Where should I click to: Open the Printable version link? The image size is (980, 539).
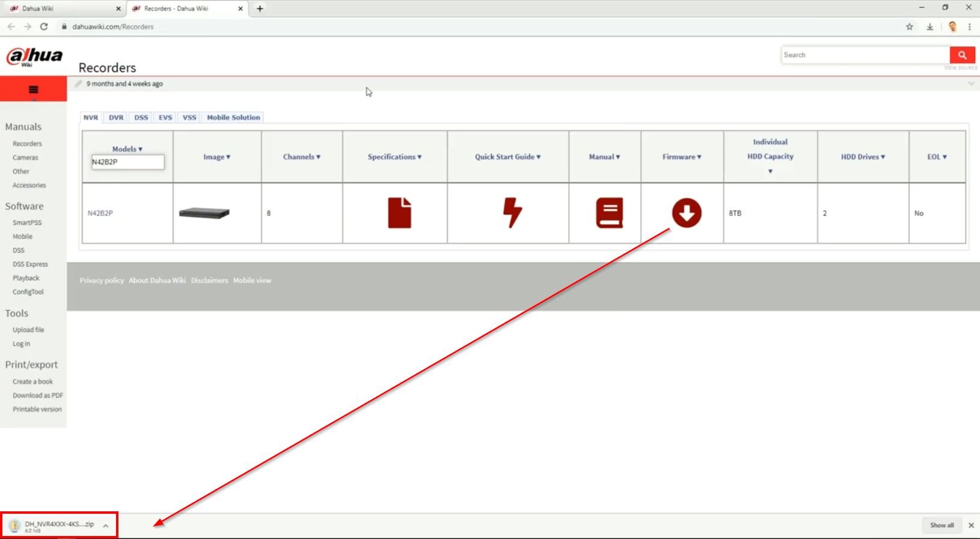coord(37,409)
